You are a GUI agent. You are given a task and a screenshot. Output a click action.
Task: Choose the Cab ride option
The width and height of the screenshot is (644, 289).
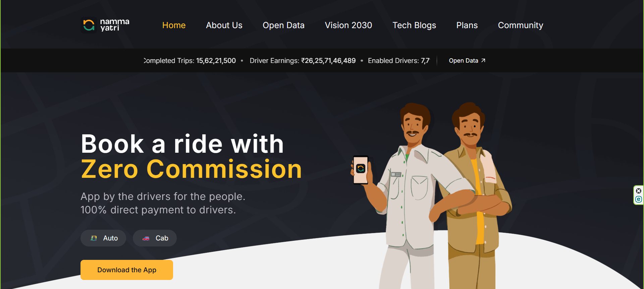155,238
